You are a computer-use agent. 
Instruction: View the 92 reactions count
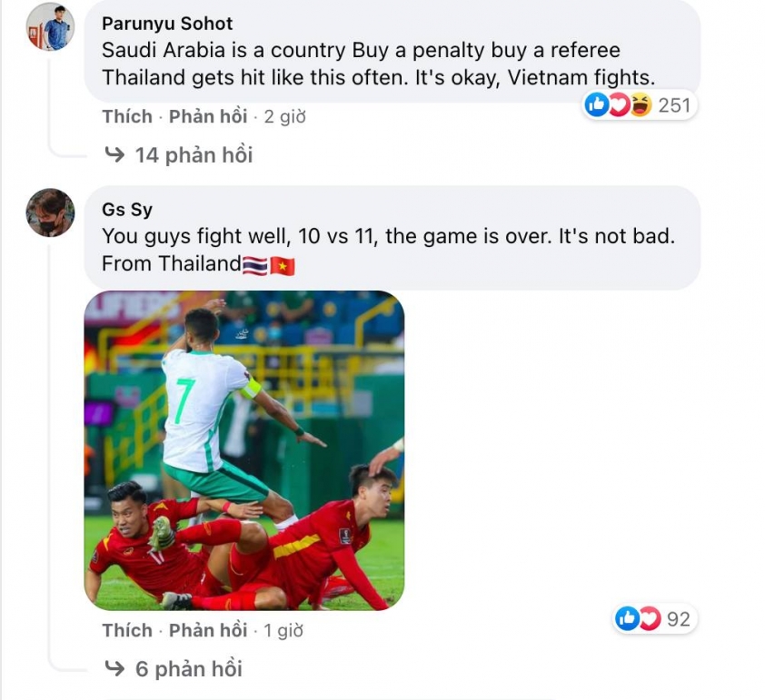coord(679,619)
